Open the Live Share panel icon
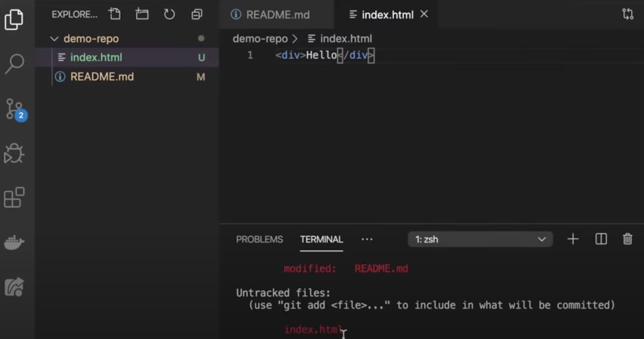 pos(14,287)
